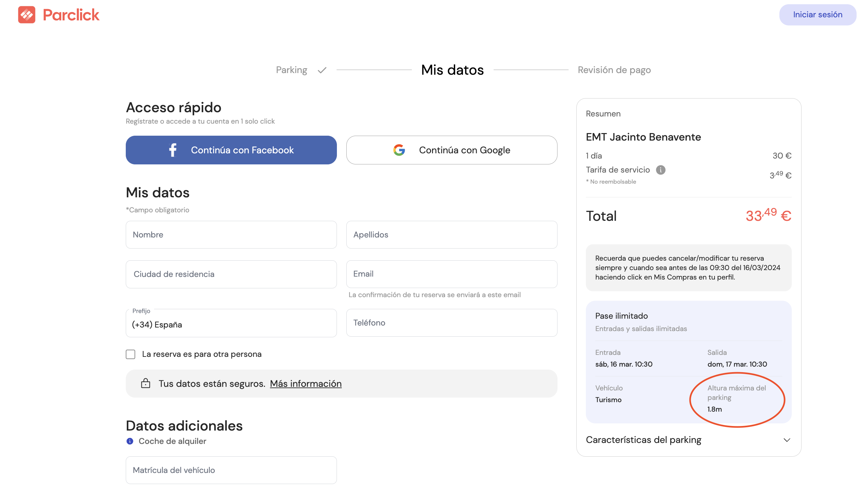Click the service fee info icon
This screenshot has width=868, height=486.
(660, 170)
